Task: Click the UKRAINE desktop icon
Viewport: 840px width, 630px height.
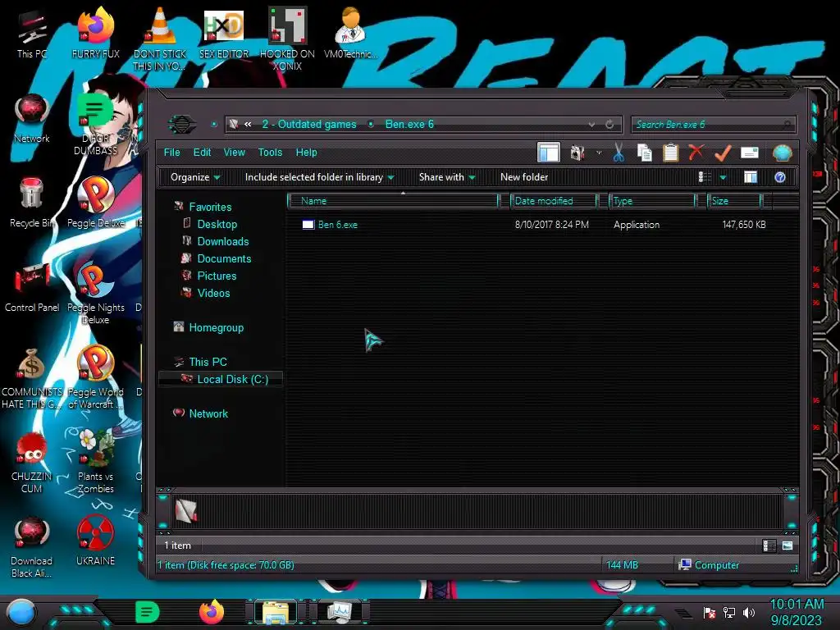Action: pyautogui.click(x=95, y=540)
